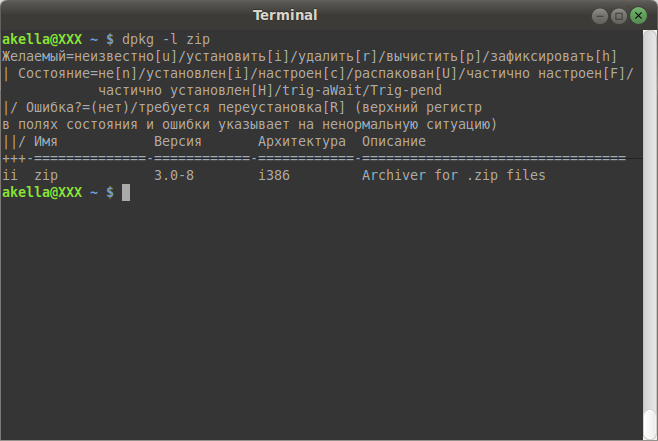The width and height of the screenshot is (658, 441).
Task: Close the Terminal window
Action: (638, 16)
